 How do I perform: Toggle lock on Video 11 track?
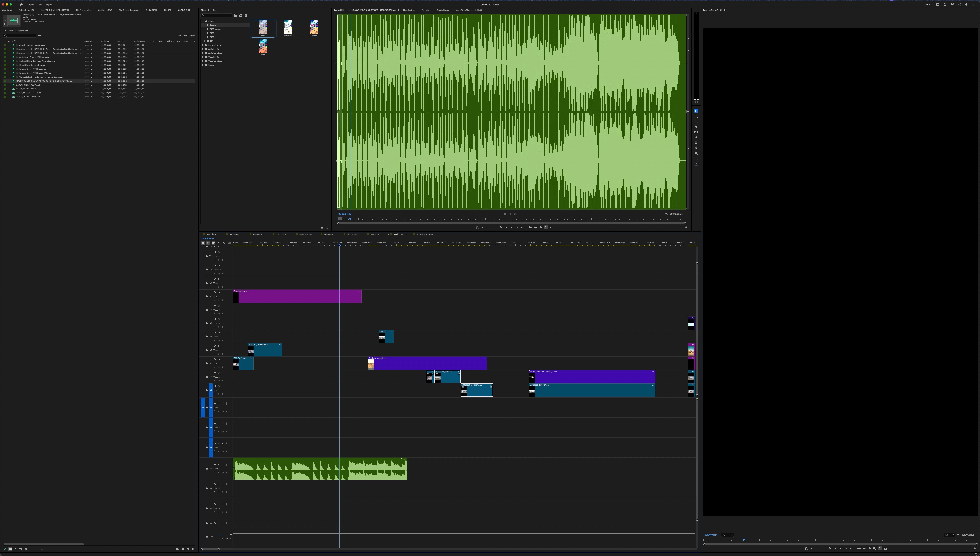pyautogui.click(x=207, y=256)
